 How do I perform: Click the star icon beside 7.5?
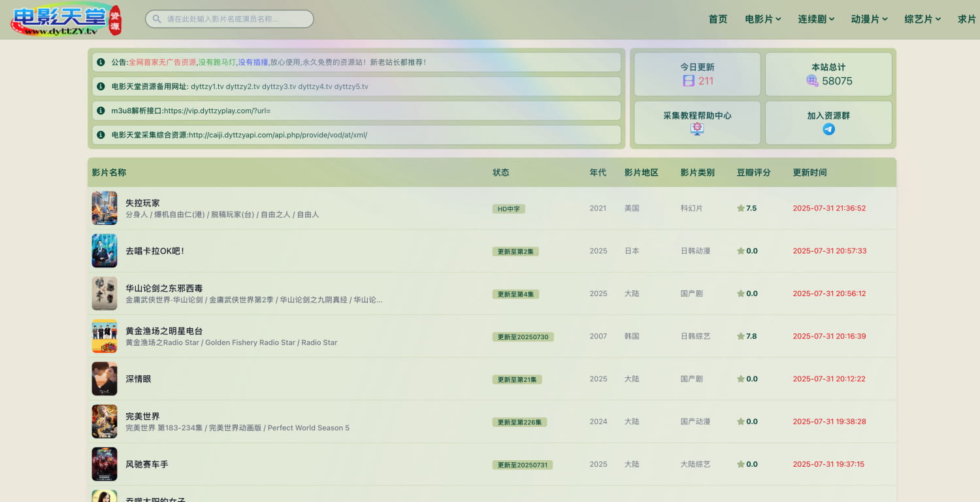(741, 209)
